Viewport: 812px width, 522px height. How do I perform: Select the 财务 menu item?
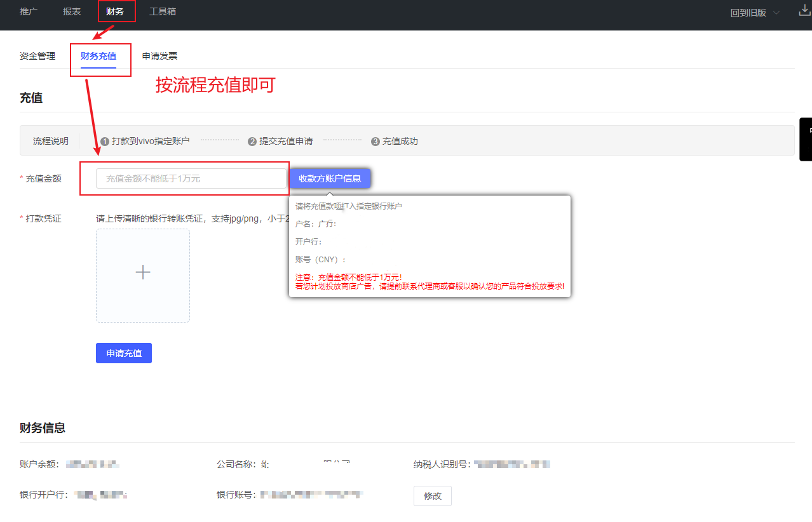tap(115, 11)
